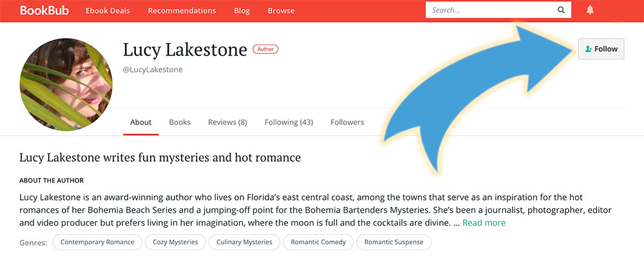Switch to the Books tab
644x265 pixels.
(x=180, y=123)
